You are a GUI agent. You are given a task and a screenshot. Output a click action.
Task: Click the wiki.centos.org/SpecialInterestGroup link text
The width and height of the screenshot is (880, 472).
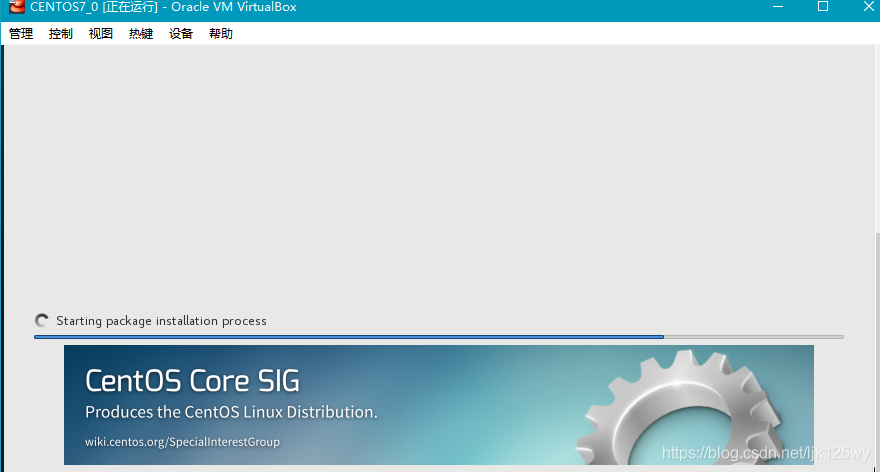182,442
